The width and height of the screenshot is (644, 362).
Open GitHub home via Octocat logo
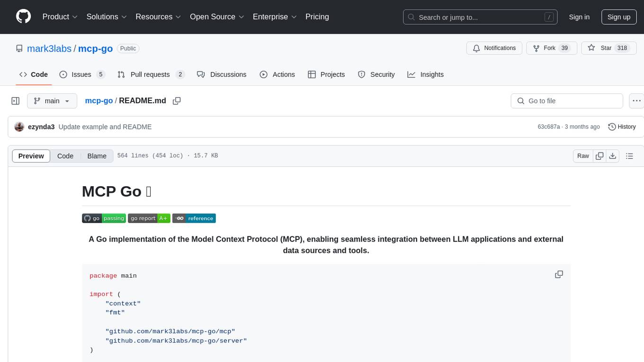(23, 17)
